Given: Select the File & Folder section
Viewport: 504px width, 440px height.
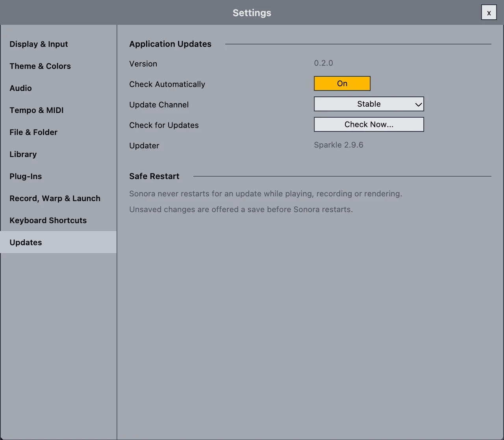Looking at the screenshot, I should tap(58, 132).
